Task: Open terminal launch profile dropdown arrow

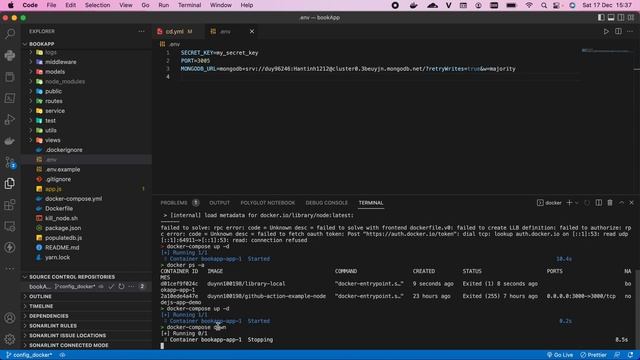Action: tap(576, 203)
